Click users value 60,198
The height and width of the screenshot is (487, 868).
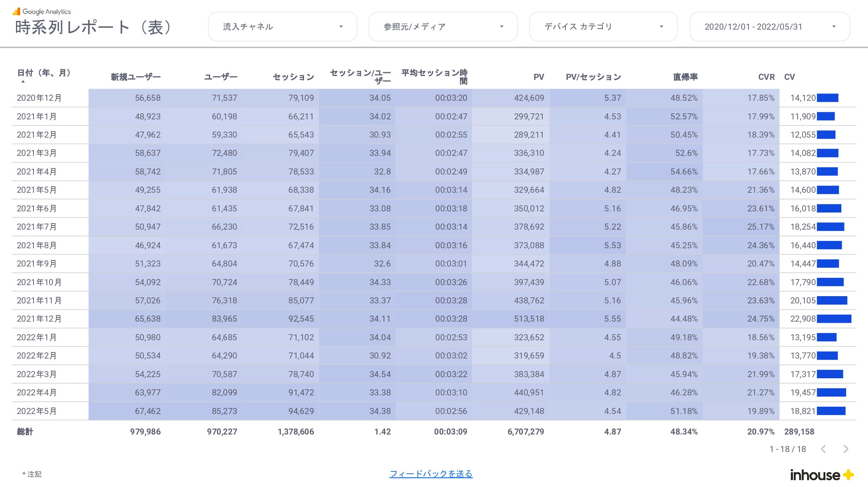[225, 116]
